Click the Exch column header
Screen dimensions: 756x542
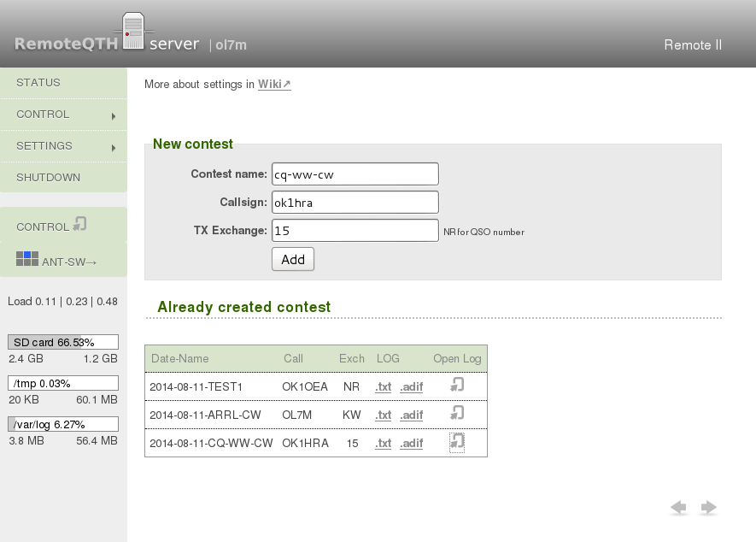click(x=351, y=358)
